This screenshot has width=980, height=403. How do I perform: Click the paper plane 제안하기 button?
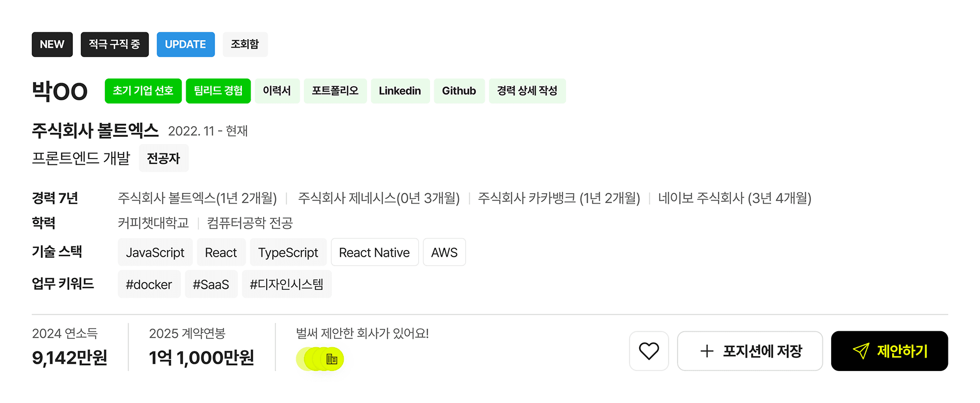[x=889, y=351]
